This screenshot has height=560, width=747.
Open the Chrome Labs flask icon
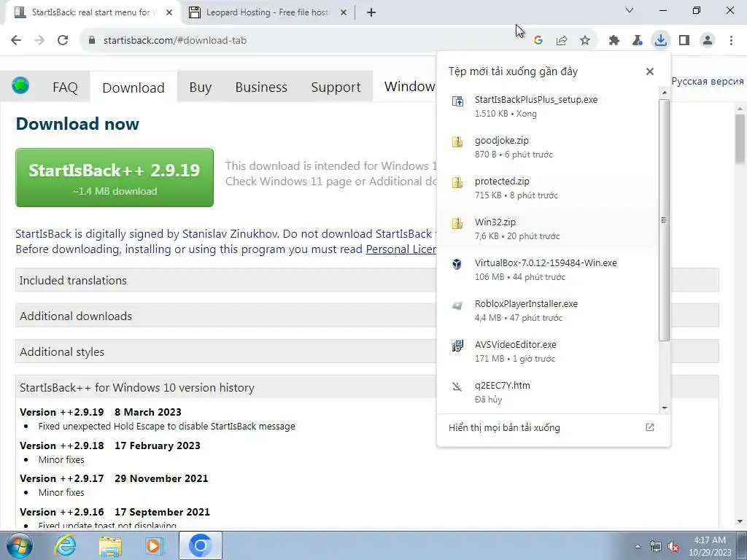coord(638,41)
